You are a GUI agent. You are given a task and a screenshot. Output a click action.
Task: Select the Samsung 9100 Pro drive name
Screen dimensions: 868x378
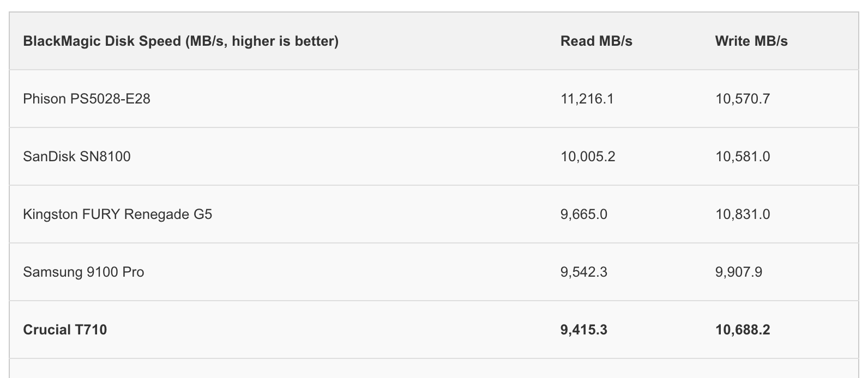pos(83,272)
